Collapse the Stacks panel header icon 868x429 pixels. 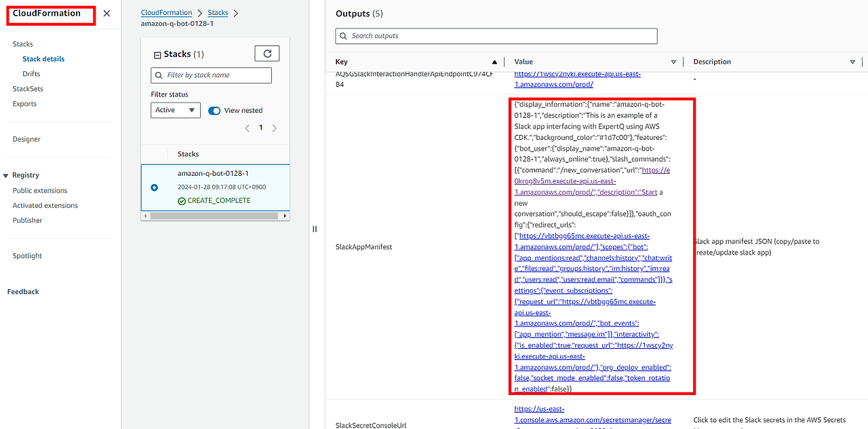point(157,55)
